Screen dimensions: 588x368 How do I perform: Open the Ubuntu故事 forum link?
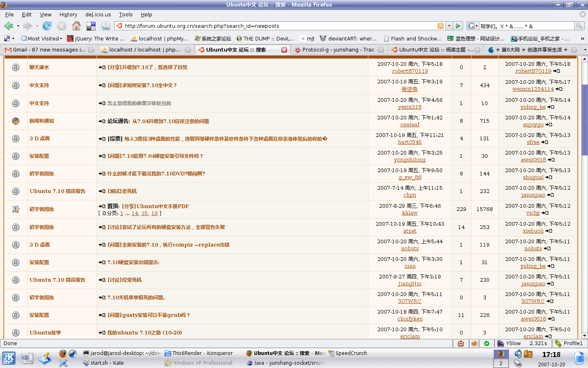(45, 333)
